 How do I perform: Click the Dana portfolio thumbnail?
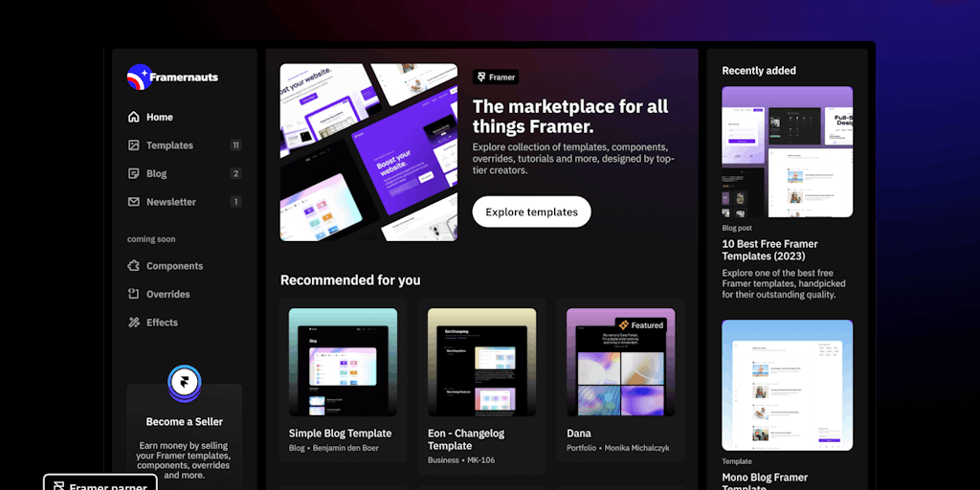coord(620,362)
